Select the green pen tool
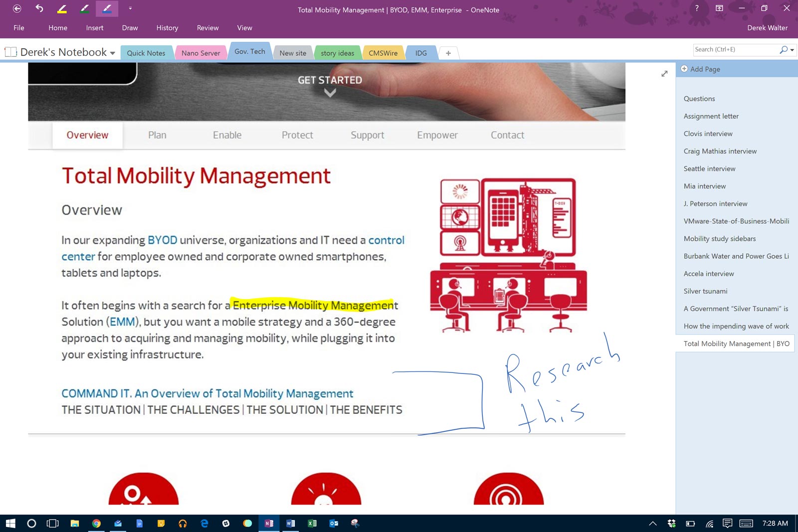 click(x=84, y=8)
